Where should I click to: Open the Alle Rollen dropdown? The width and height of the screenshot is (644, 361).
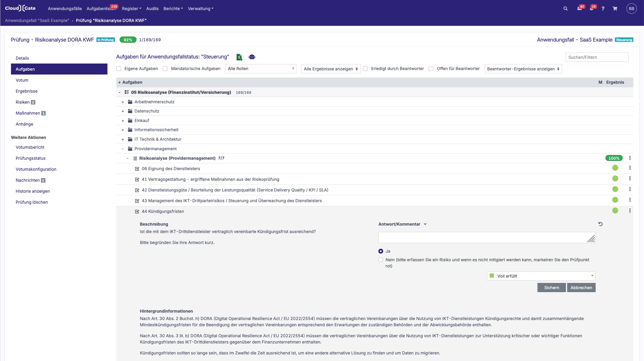point(261,69)
